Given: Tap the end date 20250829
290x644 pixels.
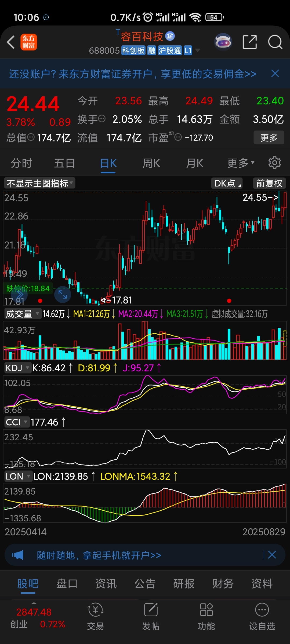Looking at the screenshot, I should 264,532.
